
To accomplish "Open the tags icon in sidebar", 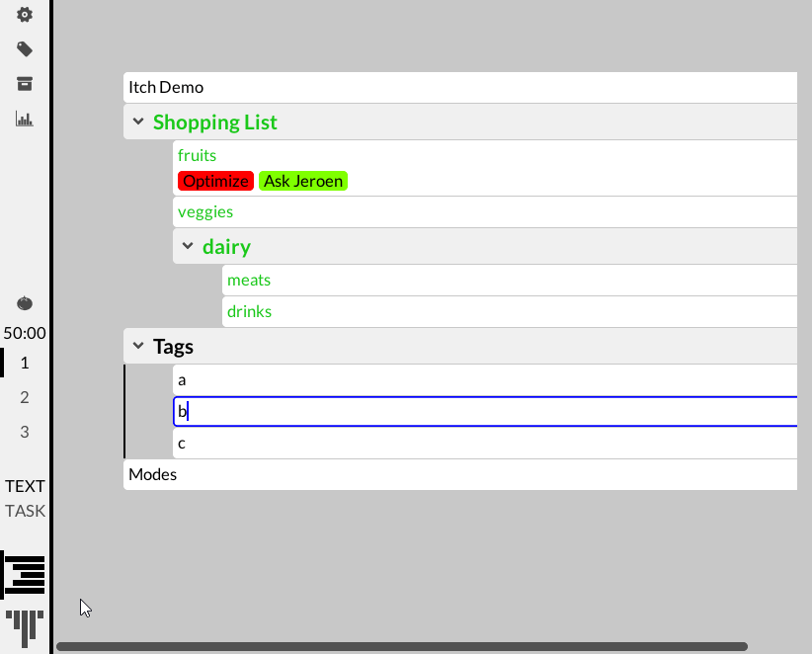I will click(x=25, y=49).
